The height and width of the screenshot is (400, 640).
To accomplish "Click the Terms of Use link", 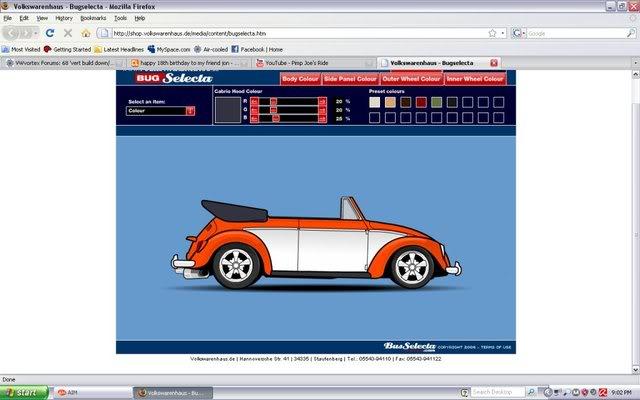I will 496,347.
